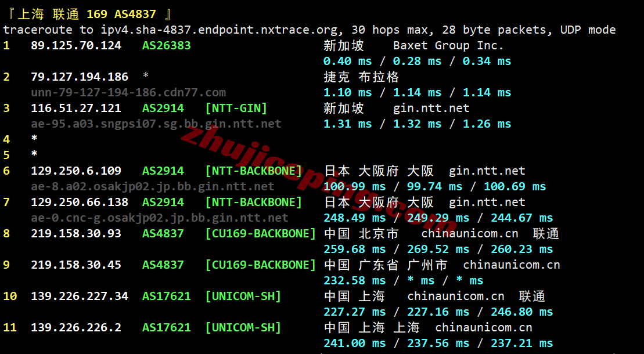
Task: Select [NTT-BACKBONE] tag in hop 7
Action: pos(254,202)
